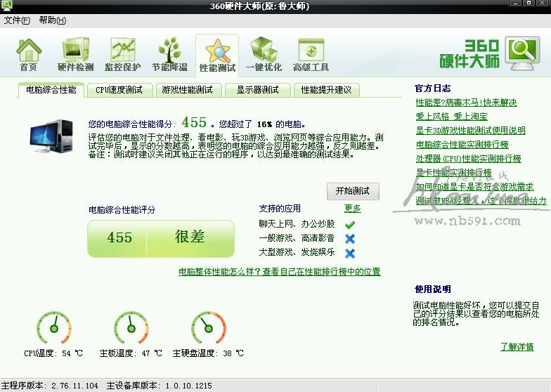Select the 硬件检测 hardware detection icon
The width and height of the screenshot is (551, 392).
pos(75,55)
